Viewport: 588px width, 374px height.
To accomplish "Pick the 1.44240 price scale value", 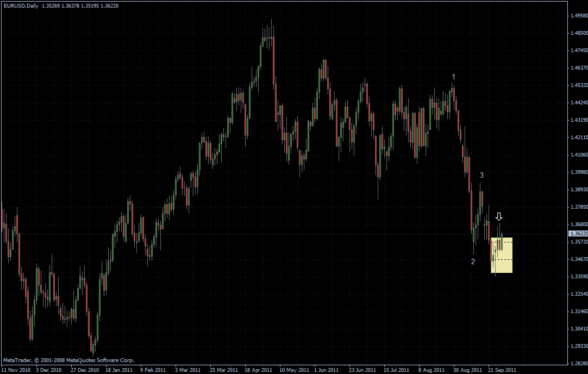I will tap(579, 102).
